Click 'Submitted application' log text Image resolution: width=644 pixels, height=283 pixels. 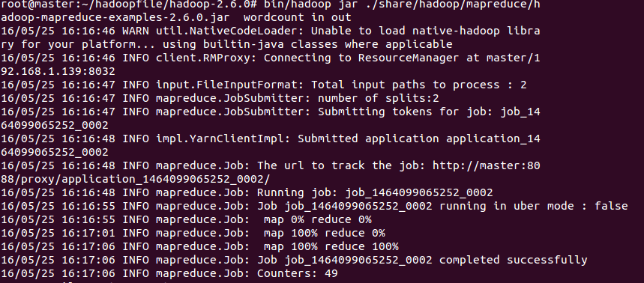tap(368, 139)
